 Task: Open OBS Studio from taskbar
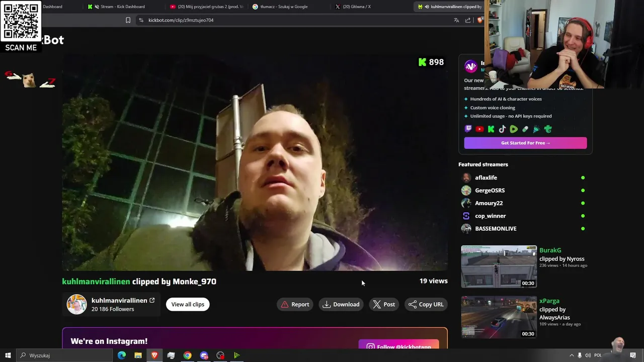[220, 355]
